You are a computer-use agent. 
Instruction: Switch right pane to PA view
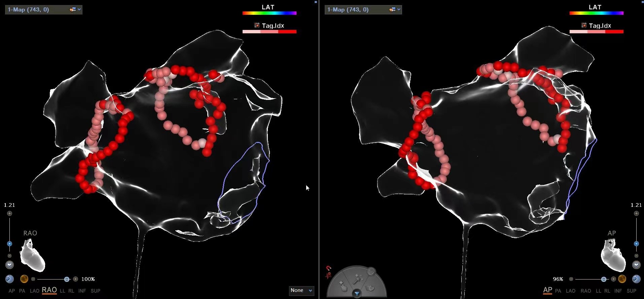(x=558, y=291)
